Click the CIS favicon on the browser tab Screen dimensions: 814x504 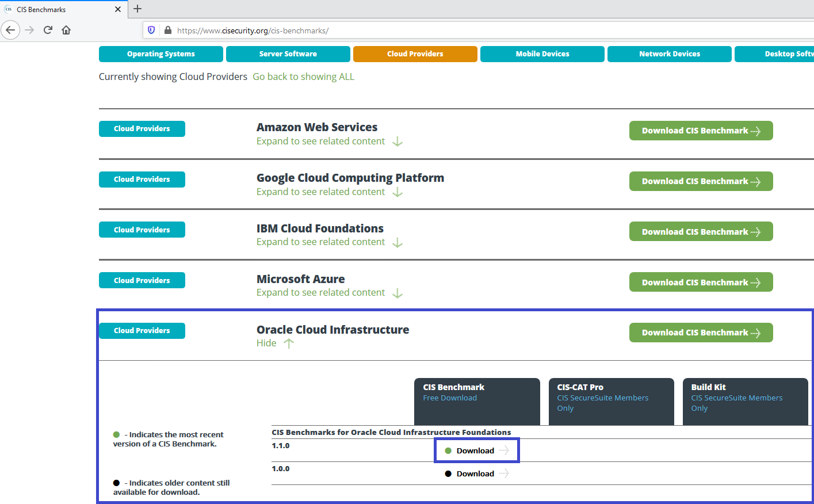tap(8, 9)
